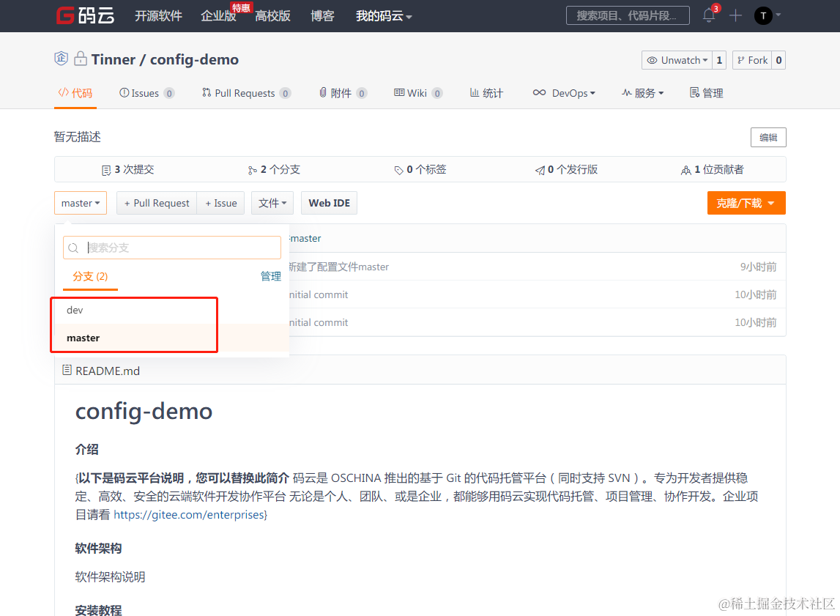Click the 9小时前 timestamp
This screenshot has height=616, width=840.
758,267
